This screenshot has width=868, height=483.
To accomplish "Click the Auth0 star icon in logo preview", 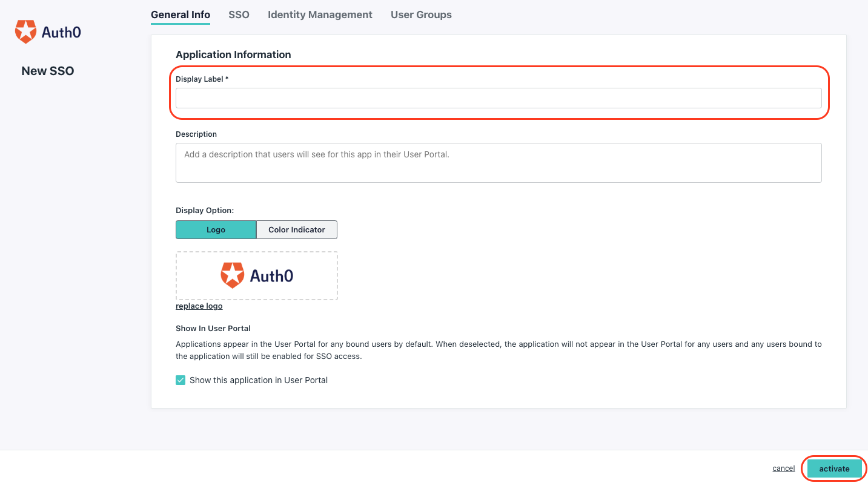I will point(232,274).
